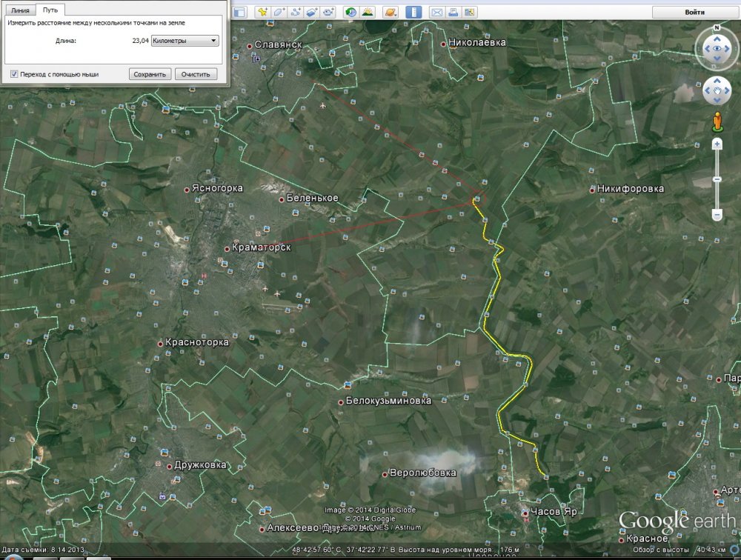
Task: Click the coordinates readout in status bar
Action: click(345, 550)
